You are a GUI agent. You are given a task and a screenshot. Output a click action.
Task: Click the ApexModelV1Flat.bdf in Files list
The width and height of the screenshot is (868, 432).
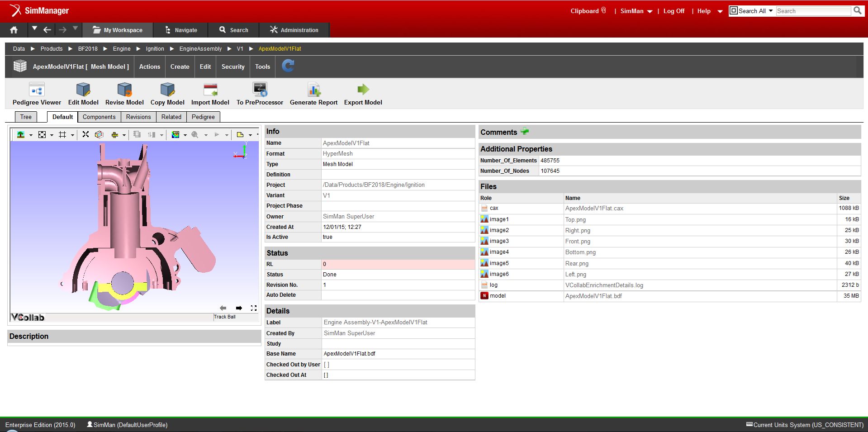pyautogui.click(x=593, y=296)
